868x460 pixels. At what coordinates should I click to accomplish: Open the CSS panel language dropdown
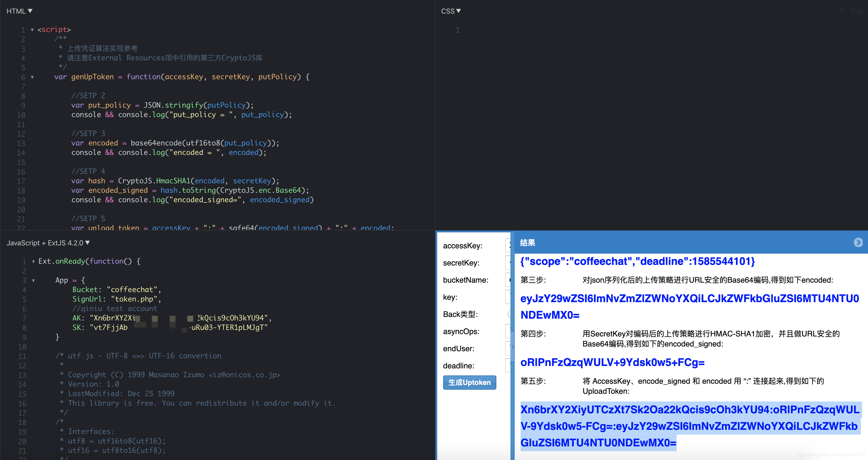(x=451, y=11)
